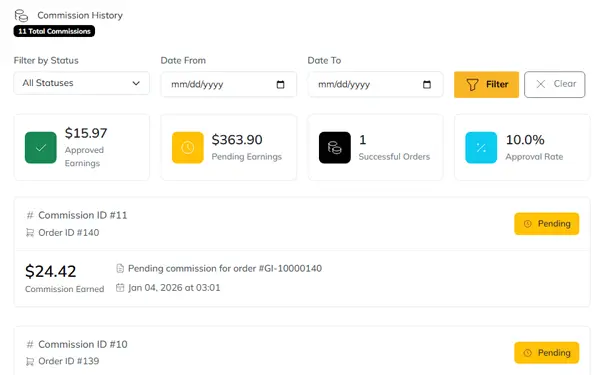Image resolution: width=600 pixels, height=375 pixels.
Task: Click the Order ID #140 text
Action: click(x=69, y=233)
